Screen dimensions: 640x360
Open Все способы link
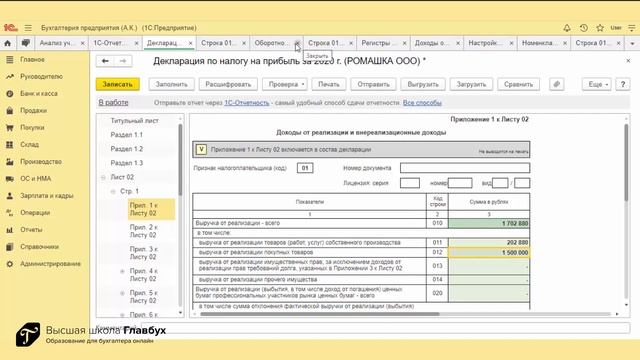[x=422, y=103]
